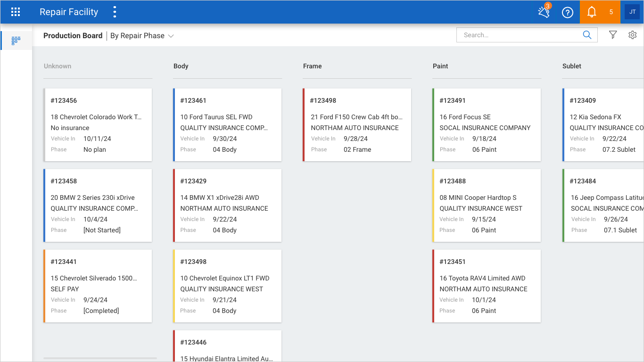
Task: Open the help question mark icon
Action: tap(568, 12)
